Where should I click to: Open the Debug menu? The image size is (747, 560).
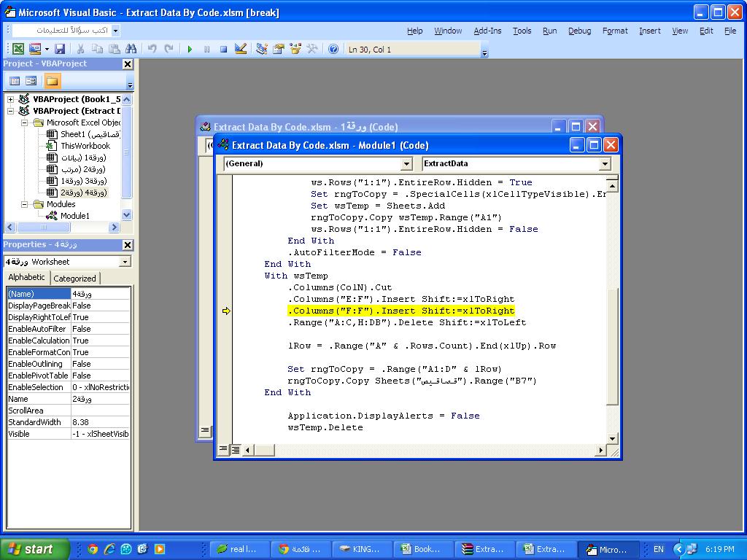[579, 31]
